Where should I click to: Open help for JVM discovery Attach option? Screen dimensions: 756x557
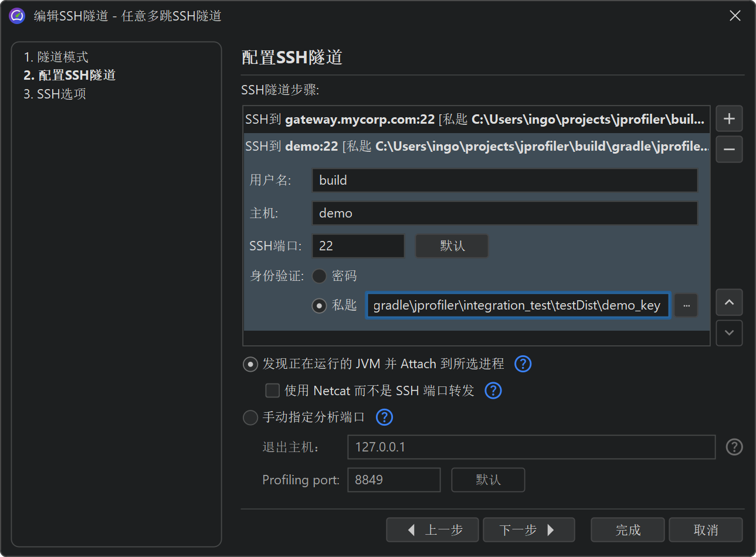coord(523,364)
